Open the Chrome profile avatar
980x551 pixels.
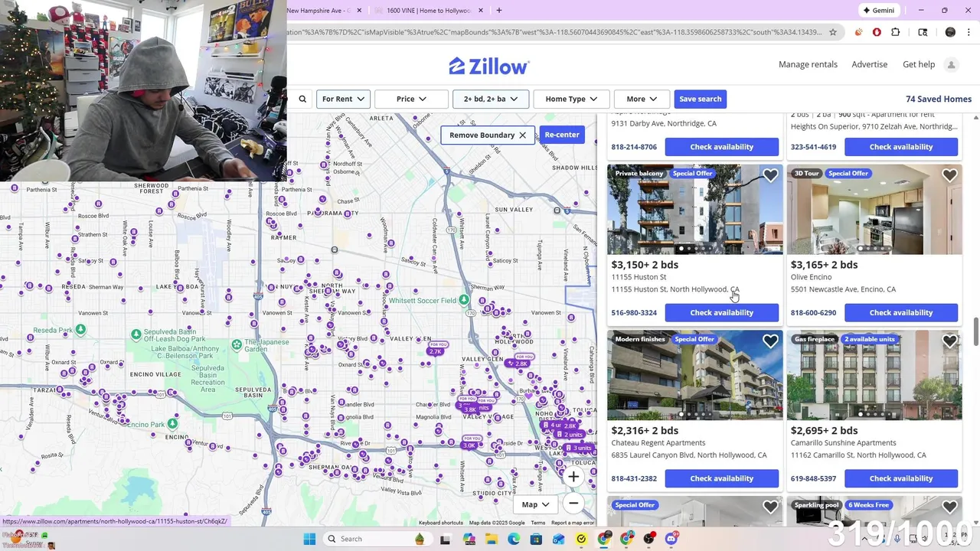click(950, 32)
